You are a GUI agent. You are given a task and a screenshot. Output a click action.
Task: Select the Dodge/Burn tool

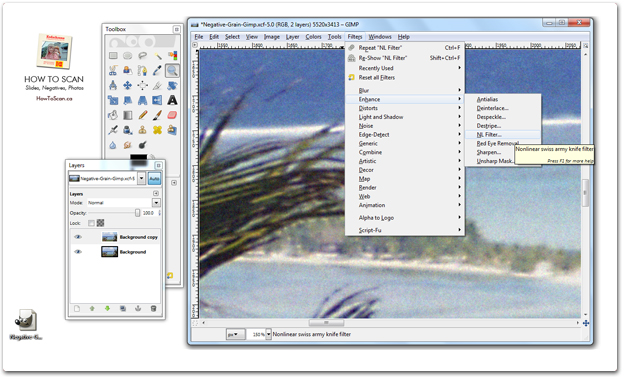pos(142,145)
